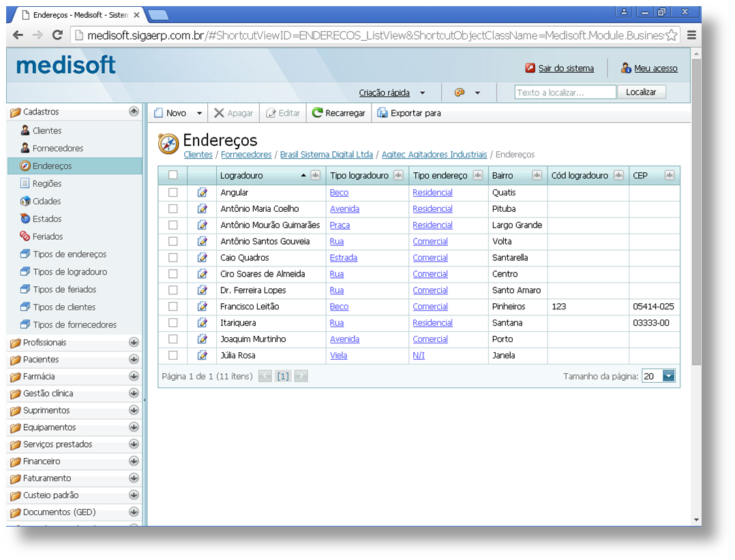
Task: Click the edit icon for Angular row
Action: 202,192
